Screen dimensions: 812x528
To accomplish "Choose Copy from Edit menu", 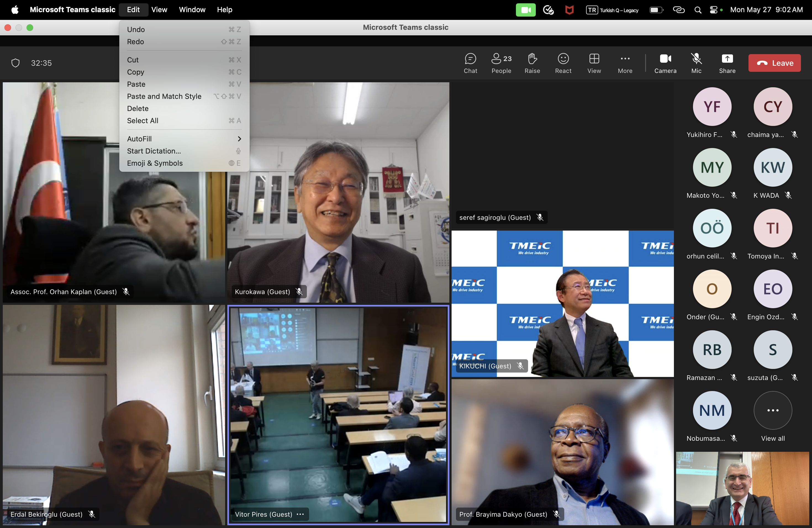I will coord(184,72).
